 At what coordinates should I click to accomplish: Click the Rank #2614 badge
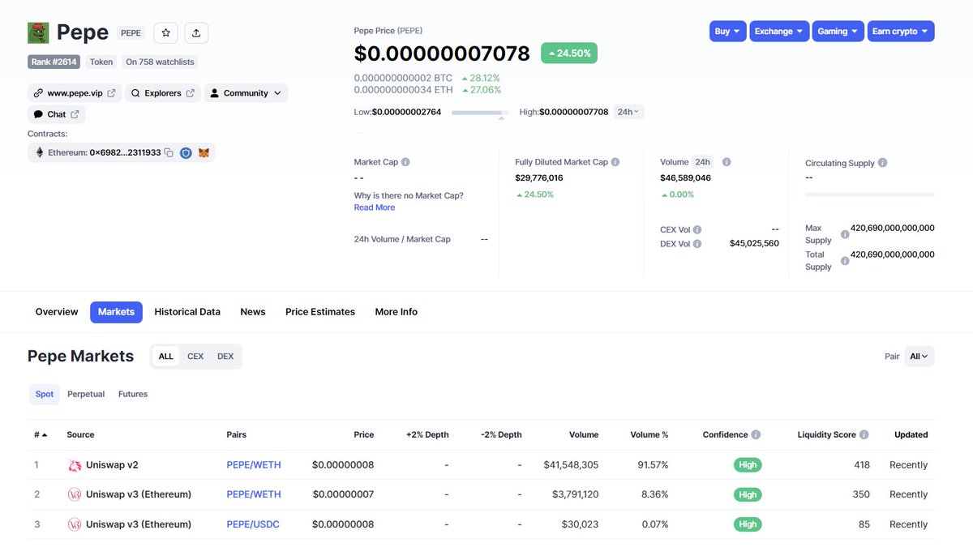pyautogui.click(x=55, y=62)
